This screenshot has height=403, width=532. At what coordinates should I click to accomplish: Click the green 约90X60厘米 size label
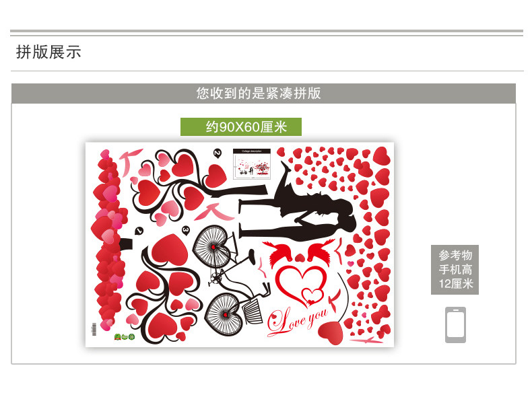(x=241, y=126)
